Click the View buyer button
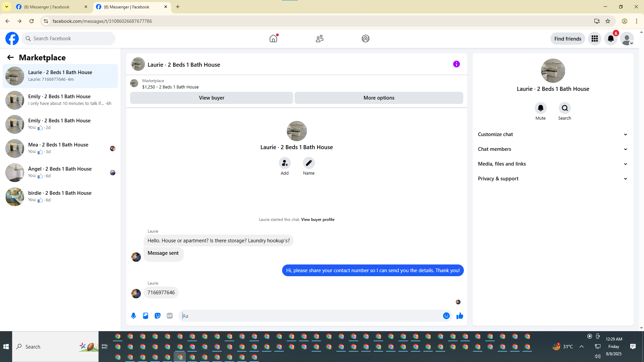The height and width of the screenshot is (362, 644). tap(211, 98)
